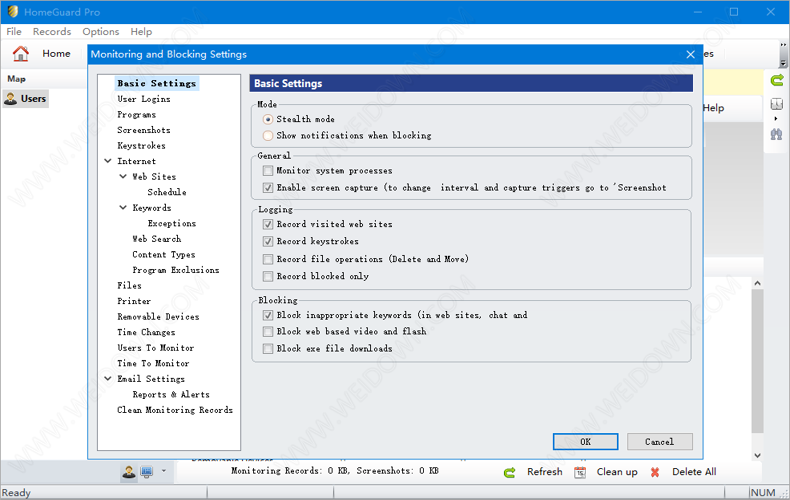Select Removable Devices tree item
This screenshot has width=790, height=500.
[x=158, y=317]
